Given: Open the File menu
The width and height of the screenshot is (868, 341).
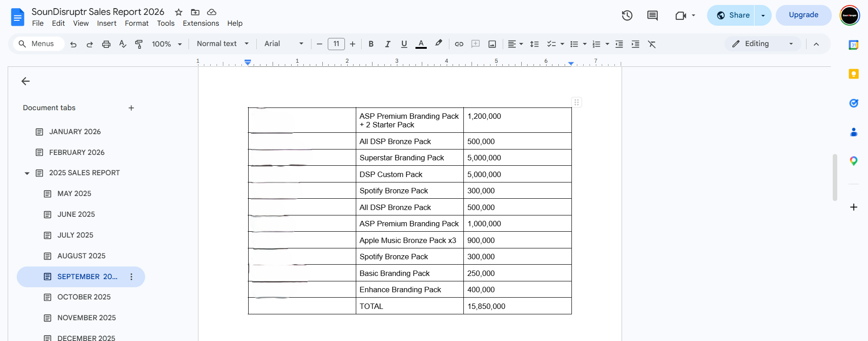Looking at the screenshot, I should 38,23.
